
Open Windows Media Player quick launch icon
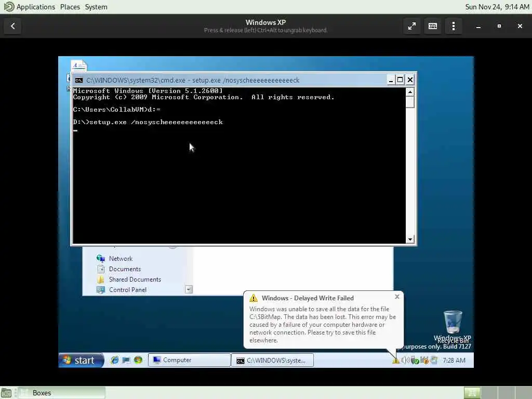coord(138,360)
